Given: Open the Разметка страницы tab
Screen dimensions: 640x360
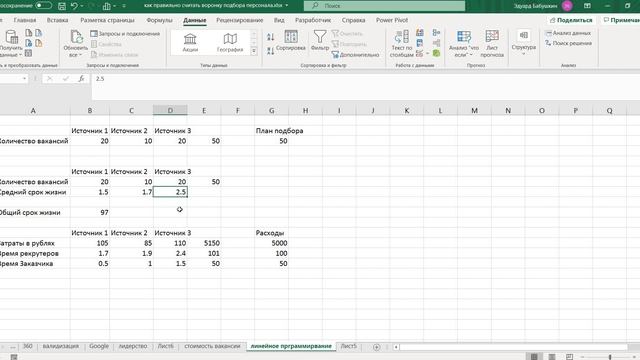Looking at the screenshot, I should (x=107, y=20).
